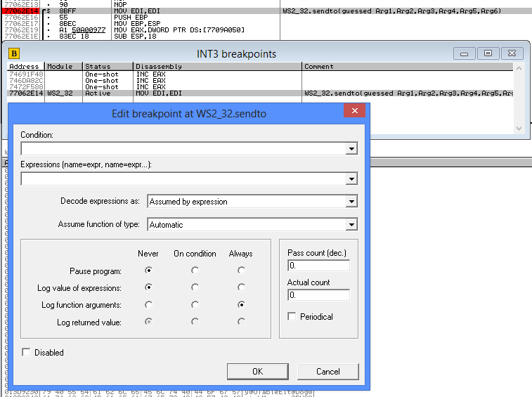Click WS2_32.sendto comment in disassembly pane
The image size is (532, 397).
pyautogui.click(x=392, y=11)
